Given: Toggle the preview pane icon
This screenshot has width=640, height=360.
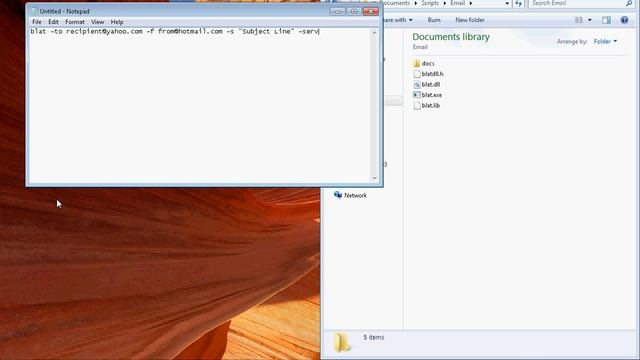Looking at the screenshot, I should pyautogui.click(x=607, y=20).
